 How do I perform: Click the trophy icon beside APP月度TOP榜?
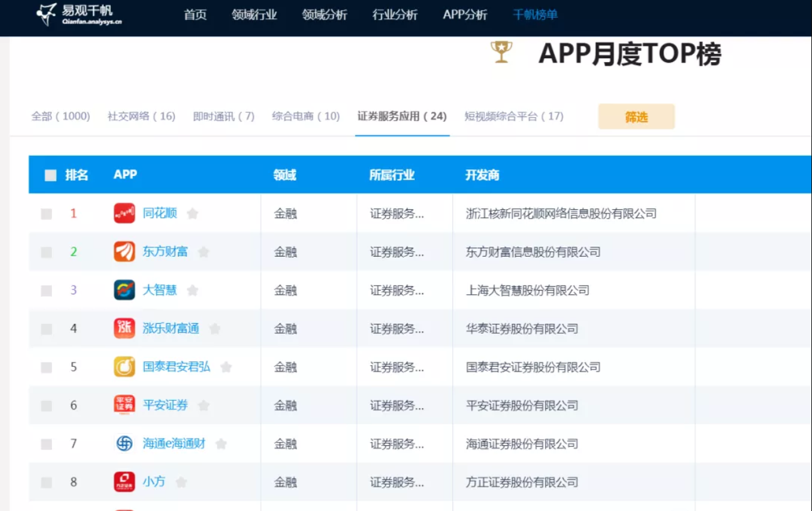click(x=501, y=52)
